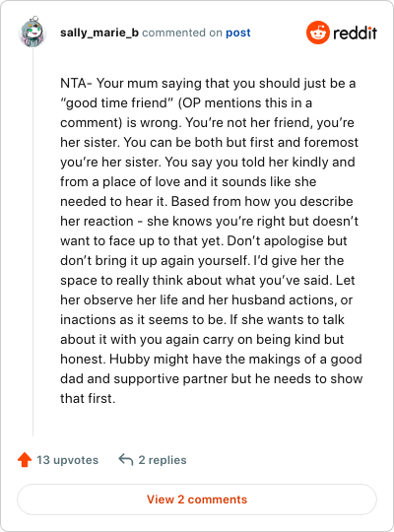The height and width of the screenshot is (532, 394).
Task: Click the line 'inactions as it seems to be'
Action: 202,319
